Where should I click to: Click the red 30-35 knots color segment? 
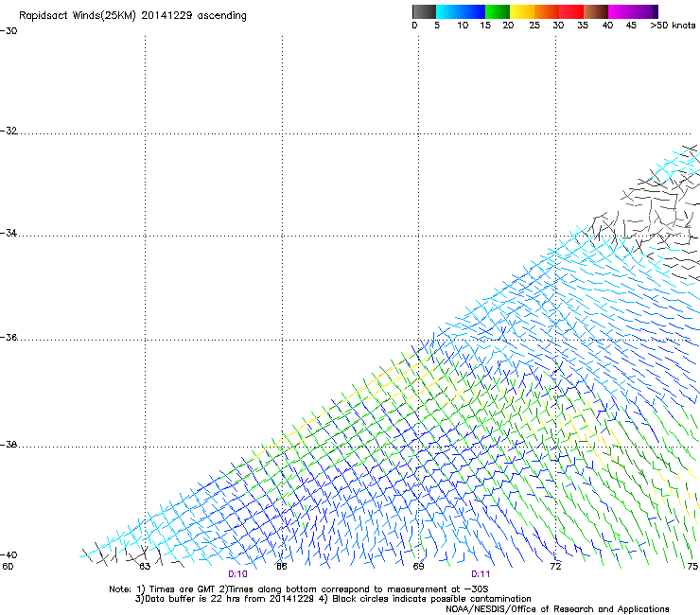pos(571,11)
